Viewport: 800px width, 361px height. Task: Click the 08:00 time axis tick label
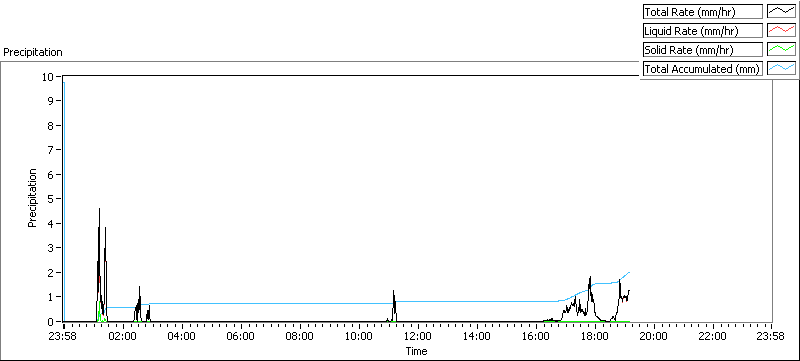299,336
